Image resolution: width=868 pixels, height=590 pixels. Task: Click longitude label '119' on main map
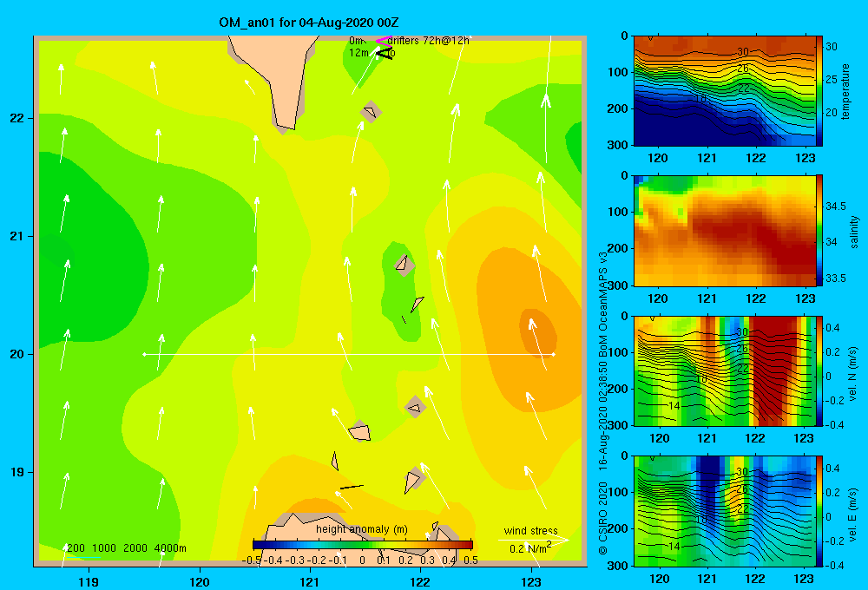[x=89, y=581]
